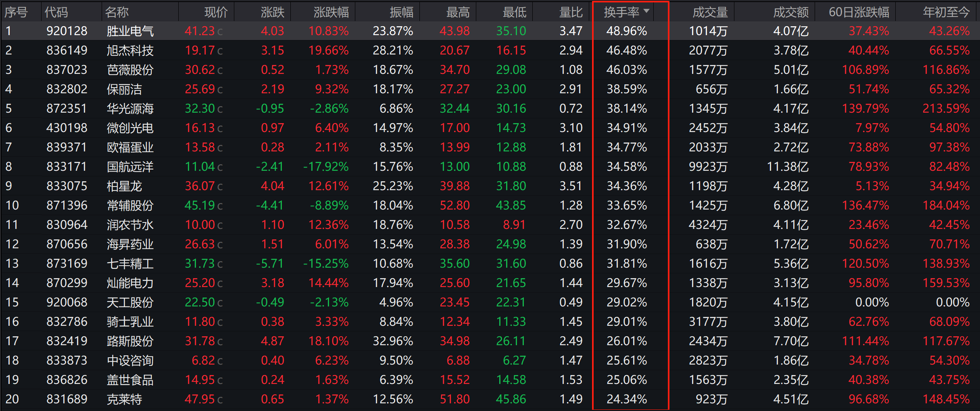Image resolution: width=980 pixels, height=411 pixels.
Task: Sort by 年初至今 column header
Action: (946, 12)
